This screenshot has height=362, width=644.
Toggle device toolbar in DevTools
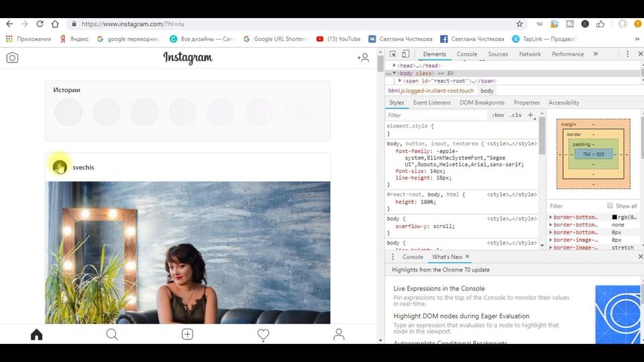[405, 54]
